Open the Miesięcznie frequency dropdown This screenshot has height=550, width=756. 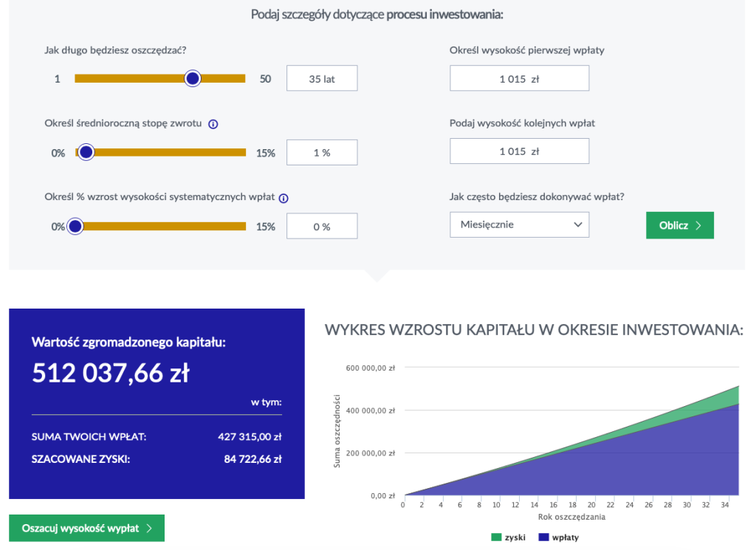coord(519,224)
